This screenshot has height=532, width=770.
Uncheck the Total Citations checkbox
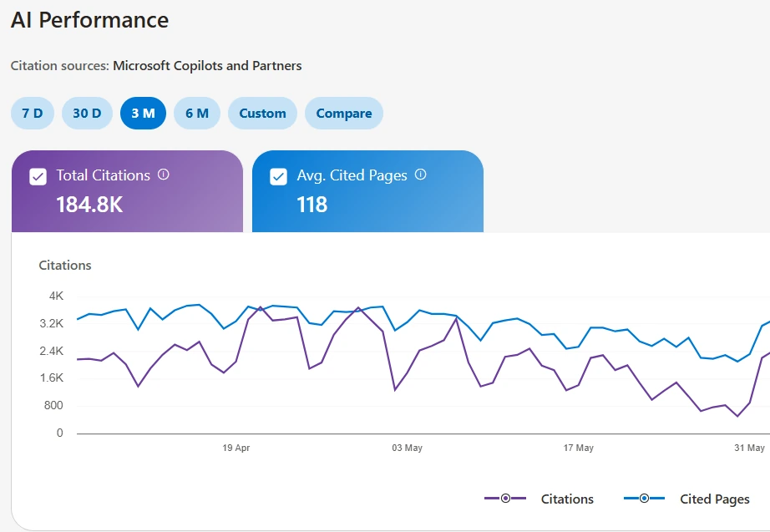38,176
